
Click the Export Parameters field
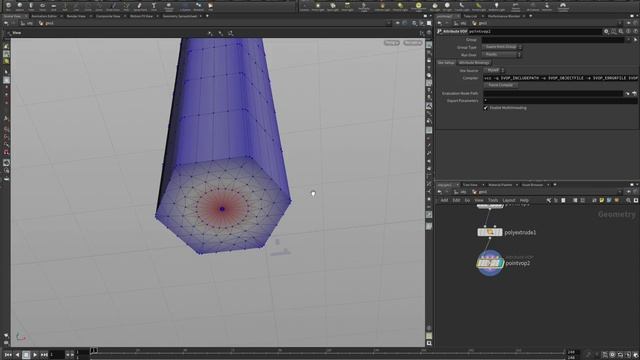560,100
